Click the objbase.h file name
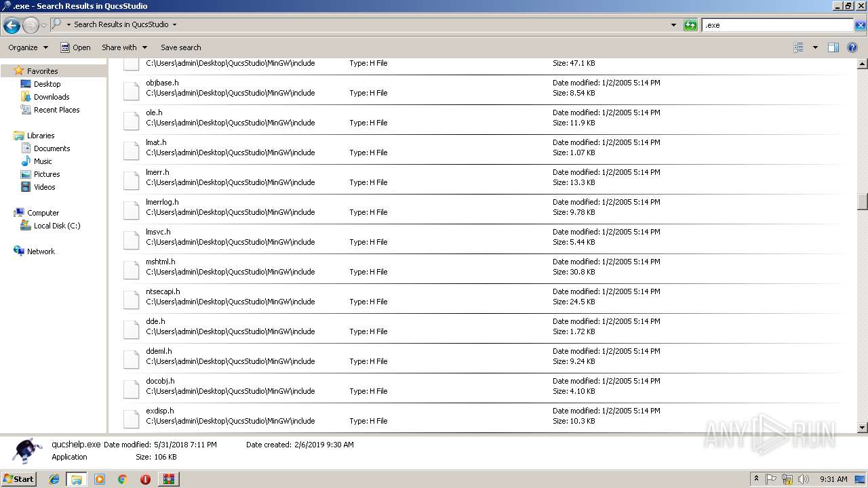This screenshot has height=488, width=868. coord(162,83)
